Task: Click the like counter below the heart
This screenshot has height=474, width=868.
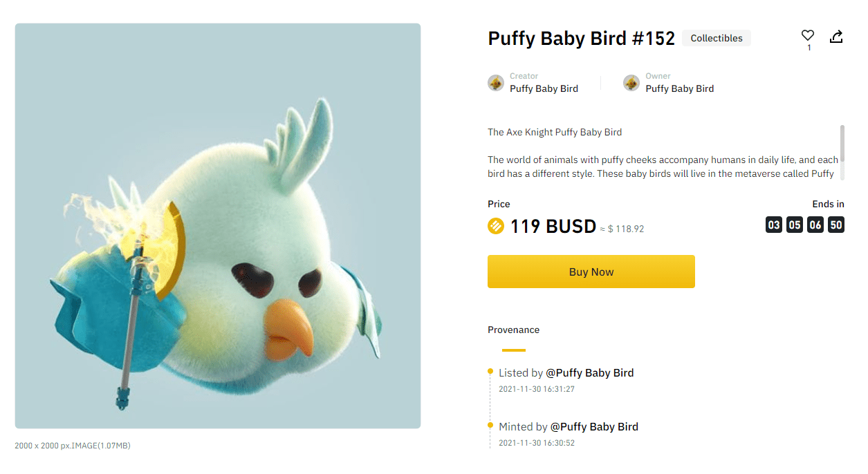Action: click(x=807, y=50)
